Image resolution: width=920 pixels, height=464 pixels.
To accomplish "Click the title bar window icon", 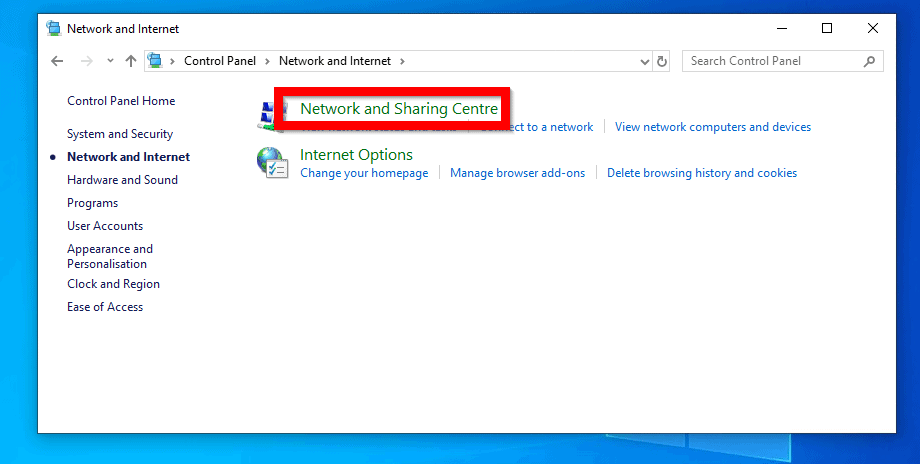I will [x=53, y=29].
